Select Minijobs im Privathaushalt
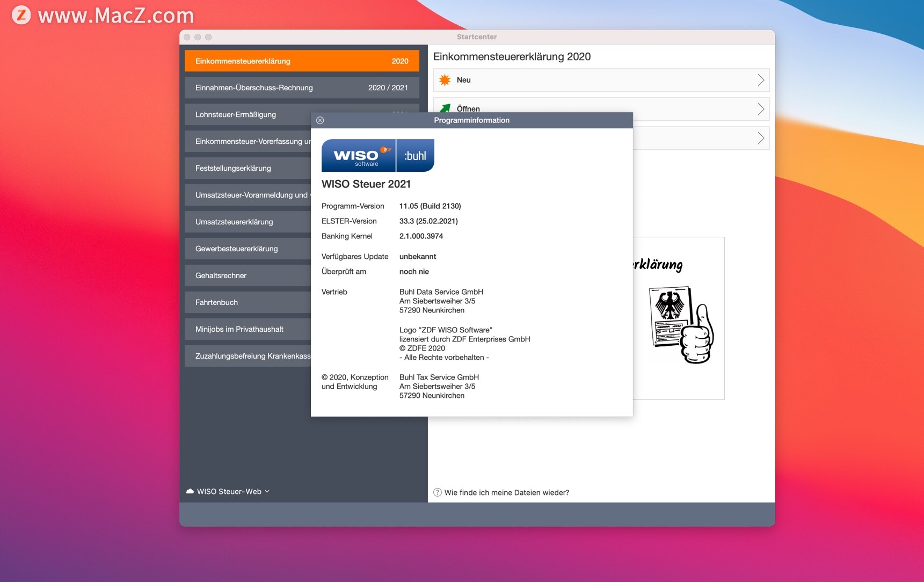Viewport: 924px width, 582px height. [248, 329]
